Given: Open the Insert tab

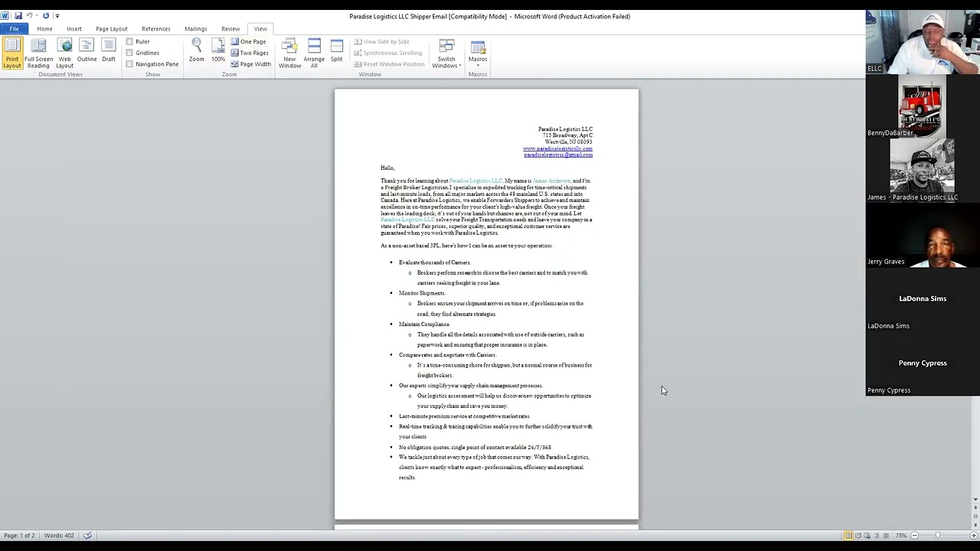Looking at the screenshot, I should coord(73,28).
